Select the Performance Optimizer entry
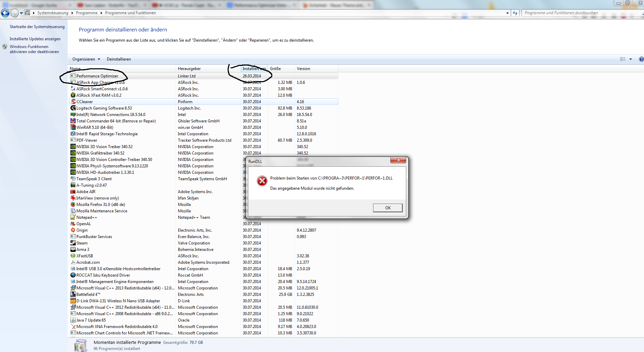Screen dimensions: 644x352 [203, 76]
